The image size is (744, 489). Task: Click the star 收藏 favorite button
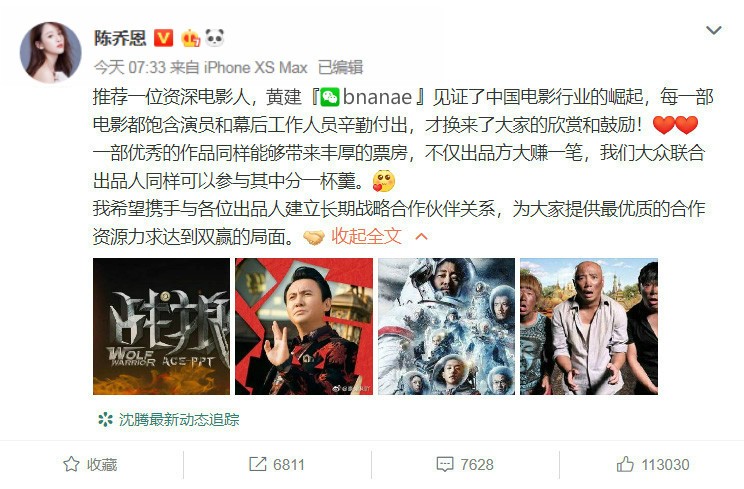click(x=90, y=464)
